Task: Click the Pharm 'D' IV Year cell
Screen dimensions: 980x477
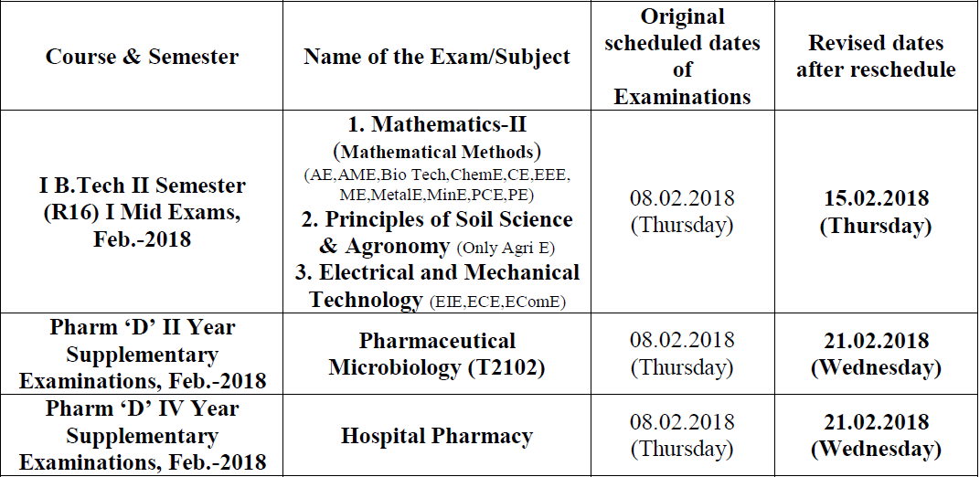Action: pyautogui.click(x=142, y=435)
